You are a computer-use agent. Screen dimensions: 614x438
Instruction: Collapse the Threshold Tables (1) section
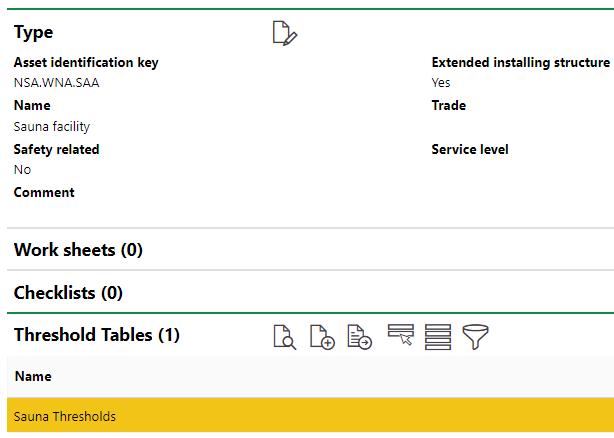tap(96, 335)
